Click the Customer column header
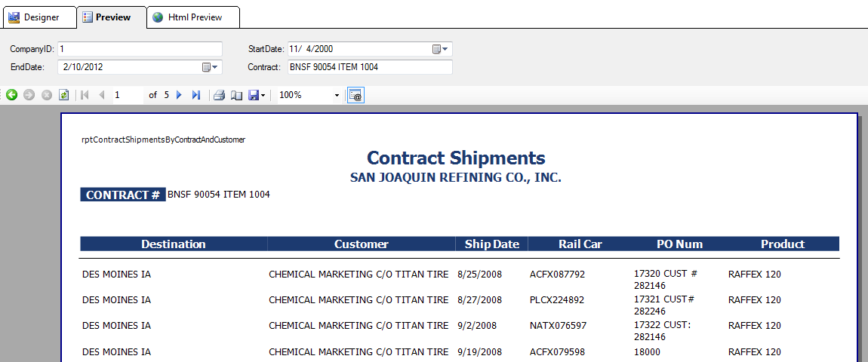The width and height of the screenshot is (868, 362). [362, 244]
